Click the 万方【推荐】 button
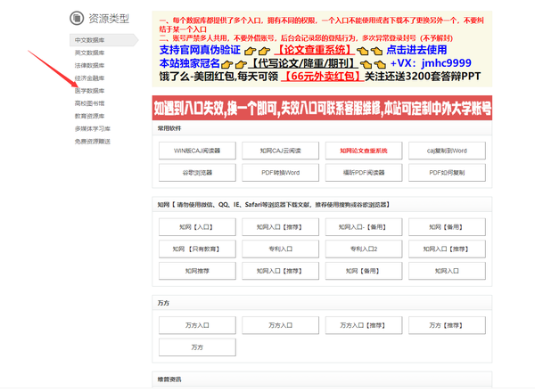This screenshot has height=392, width=535. click(x=447, y=325)
